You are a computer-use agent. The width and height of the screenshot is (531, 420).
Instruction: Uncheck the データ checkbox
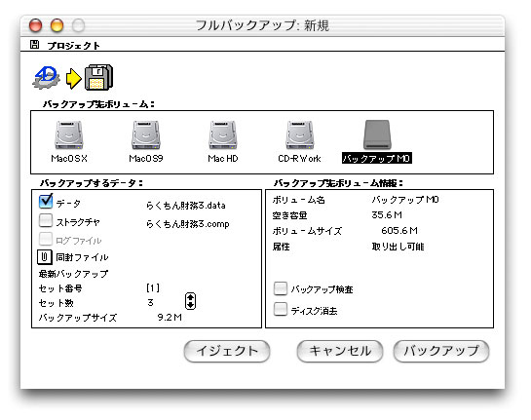(46, 202)
